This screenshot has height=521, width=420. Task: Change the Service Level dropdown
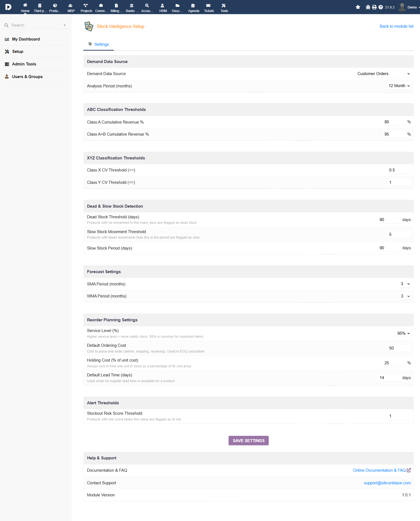pyautogui.click(x=403, y=333)
